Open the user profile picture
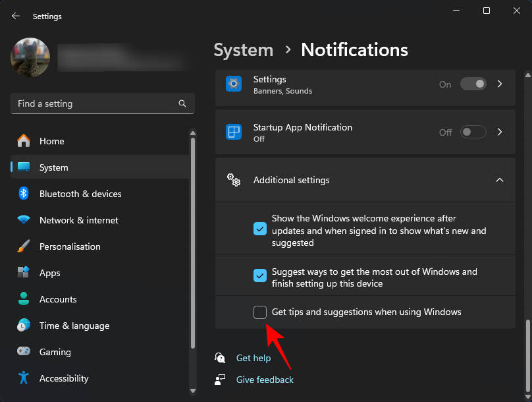Viewport: 532px width, 402px height. (30, 57)
